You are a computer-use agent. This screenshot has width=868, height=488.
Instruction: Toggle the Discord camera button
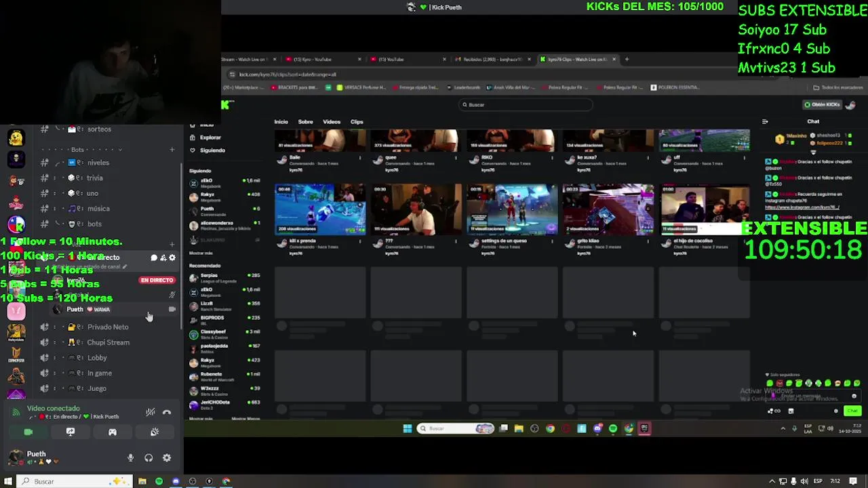28,432
